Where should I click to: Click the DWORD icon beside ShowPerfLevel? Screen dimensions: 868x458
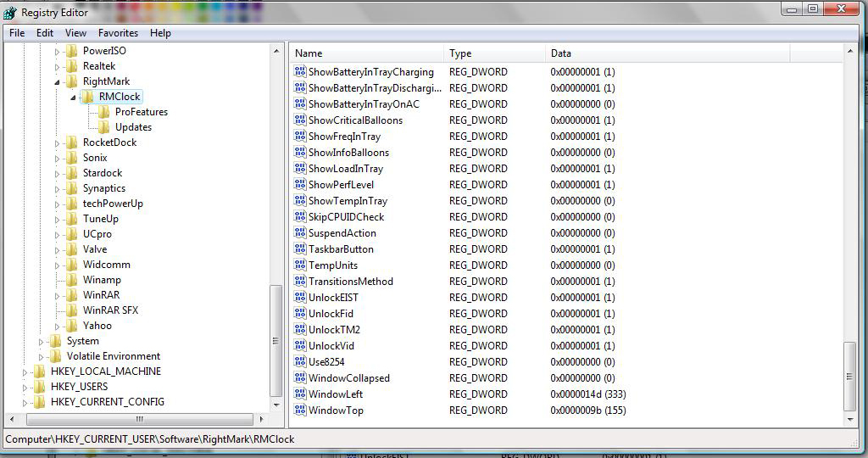coord(300,184)
